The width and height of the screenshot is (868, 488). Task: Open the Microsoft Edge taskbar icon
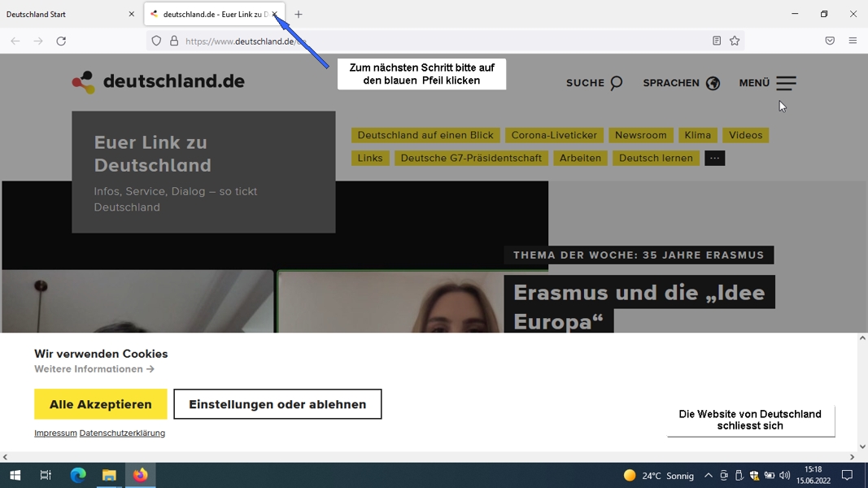pyautogui.click(x=78, y=475)
